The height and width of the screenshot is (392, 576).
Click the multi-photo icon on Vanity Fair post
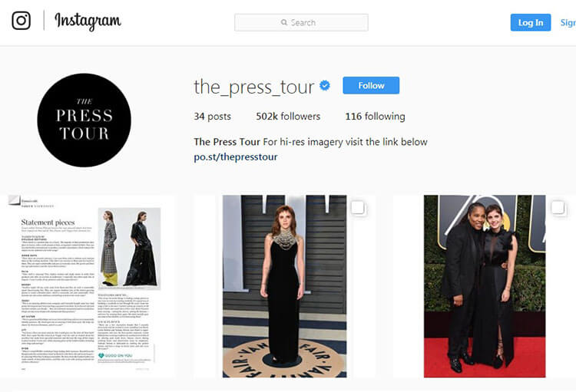tap(357, 208)
